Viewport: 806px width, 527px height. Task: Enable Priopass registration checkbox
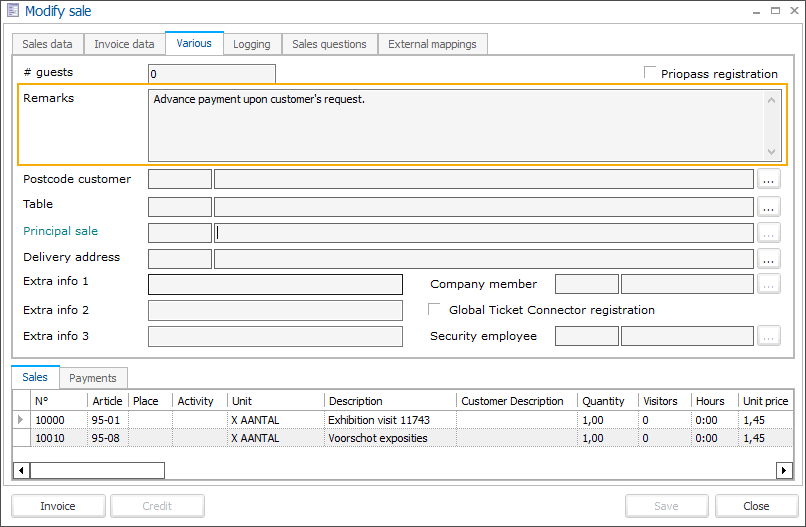coord(651,73)
